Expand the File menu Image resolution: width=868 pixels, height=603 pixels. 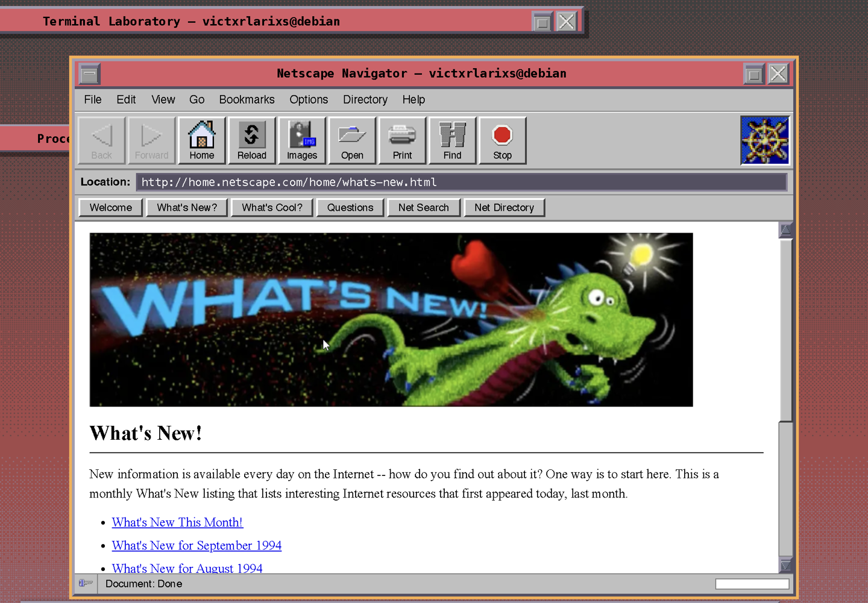coord(93,99)
